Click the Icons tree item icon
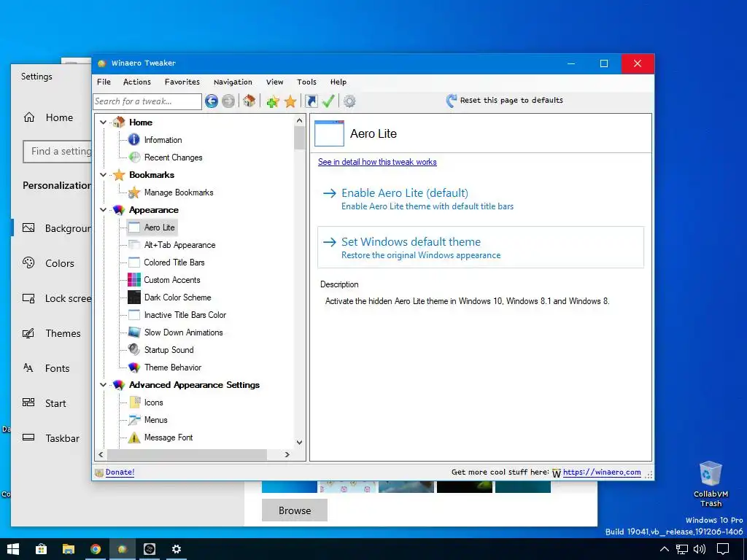This screenshot has width=747, height=560. pyautogui.click(x=134, y=402)
